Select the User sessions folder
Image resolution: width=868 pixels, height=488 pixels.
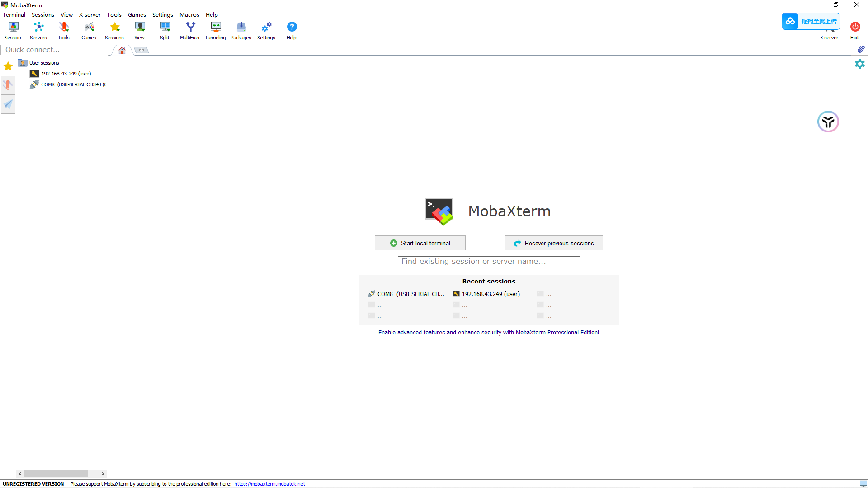(x=39, y=63)
